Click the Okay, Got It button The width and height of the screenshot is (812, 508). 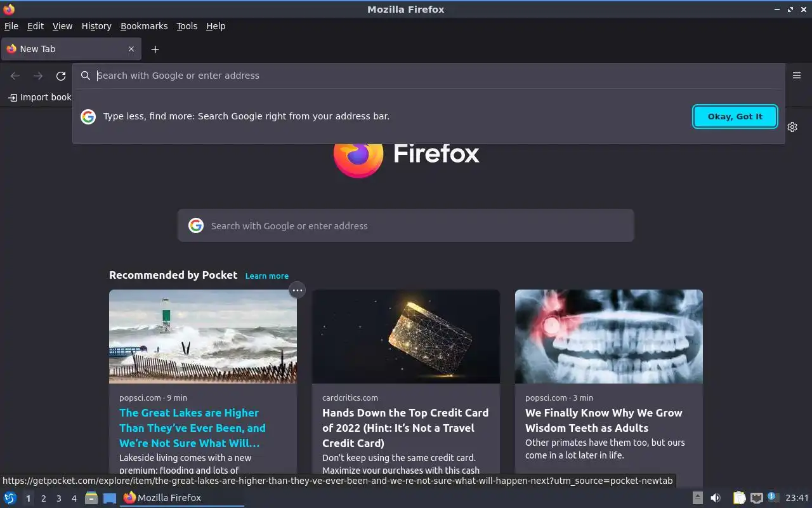pos(735,116)
